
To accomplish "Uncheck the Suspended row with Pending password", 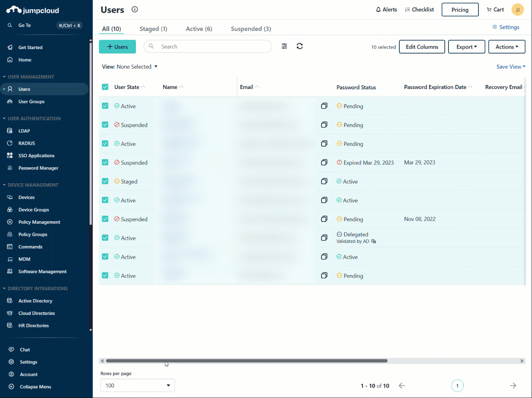I will click(x=105, y=125).
